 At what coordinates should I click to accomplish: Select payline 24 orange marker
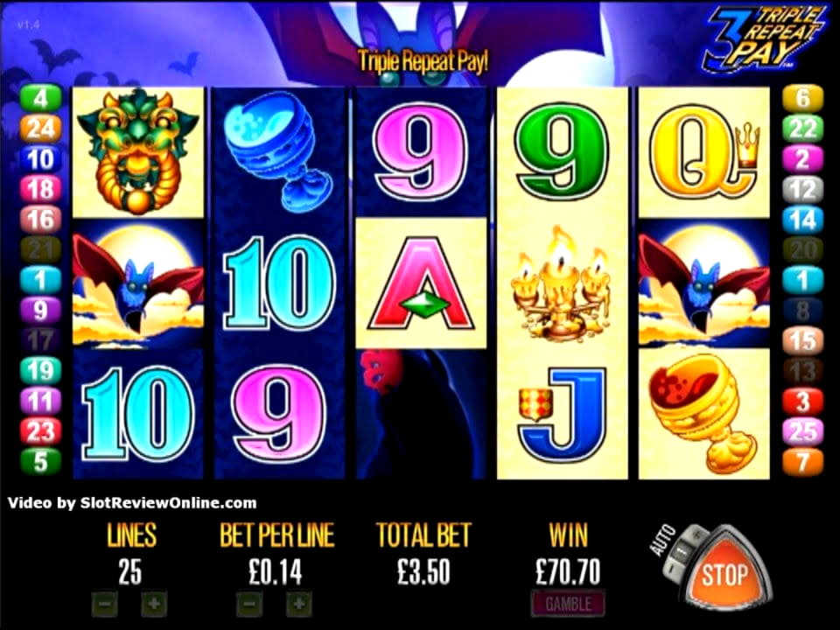click(41, 129)
